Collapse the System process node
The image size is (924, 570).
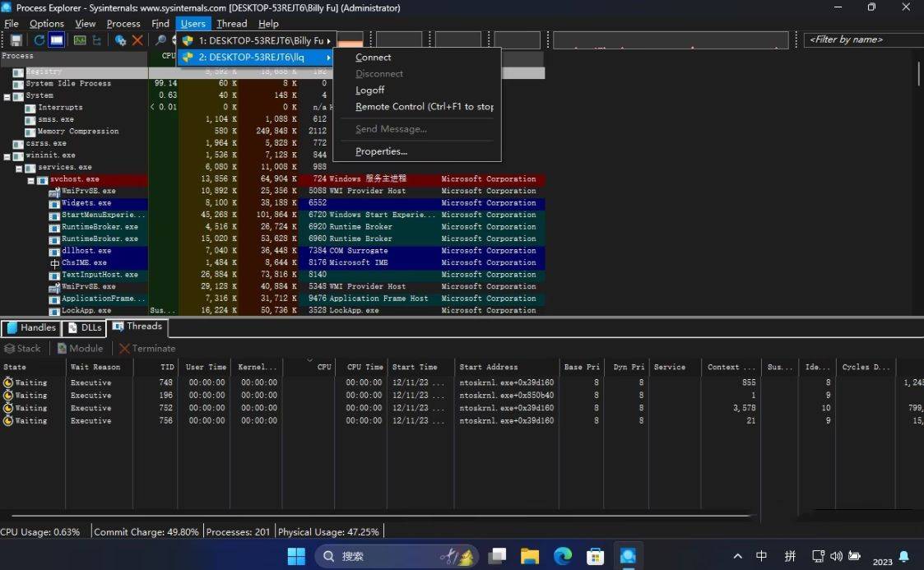(7, 95)
